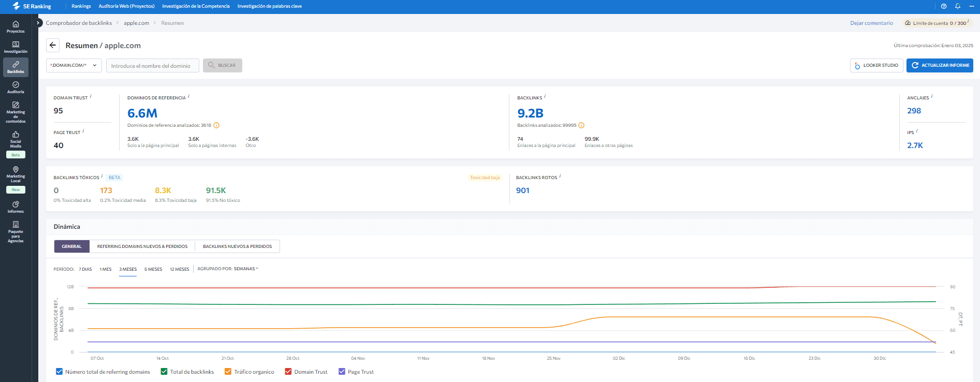Image resolution: width=980 pixels, height=382 pixels.
Task: Click Dominios de Referencia info icon
Action: pyautogui.click(x=188, y=96)
